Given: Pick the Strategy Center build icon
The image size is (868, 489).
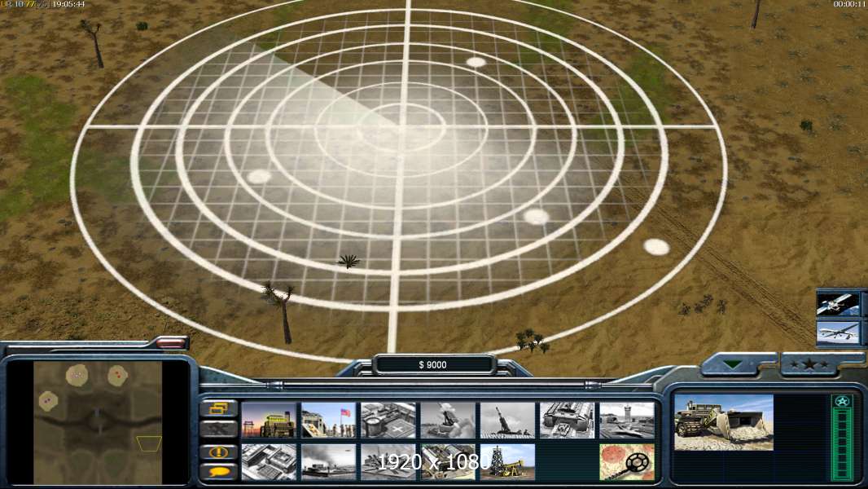Looking at the screenshot, I should point(269,462).
